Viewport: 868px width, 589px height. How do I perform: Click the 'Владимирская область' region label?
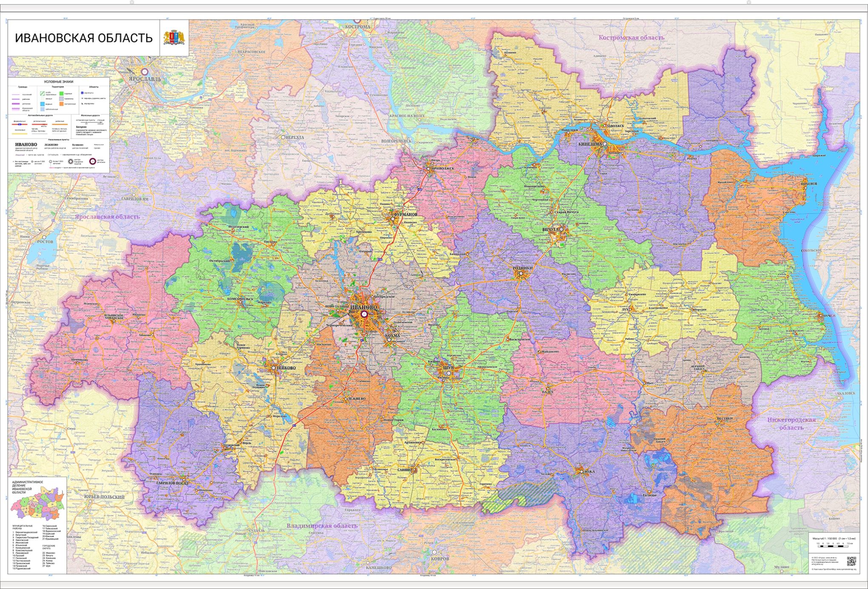tap(322, 526)
